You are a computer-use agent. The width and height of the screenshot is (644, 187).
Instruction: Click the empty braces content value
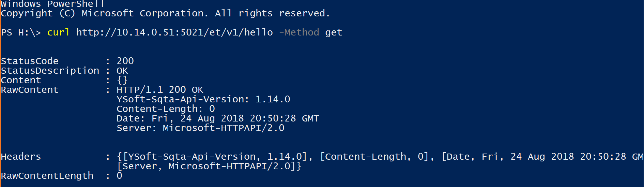(x=122, y=80)
